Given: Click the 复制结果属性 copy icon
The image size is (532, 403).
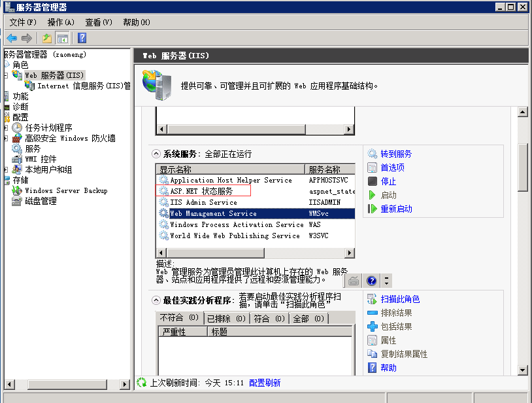Looking at the screenshot, I should click(x=372, y=354).
